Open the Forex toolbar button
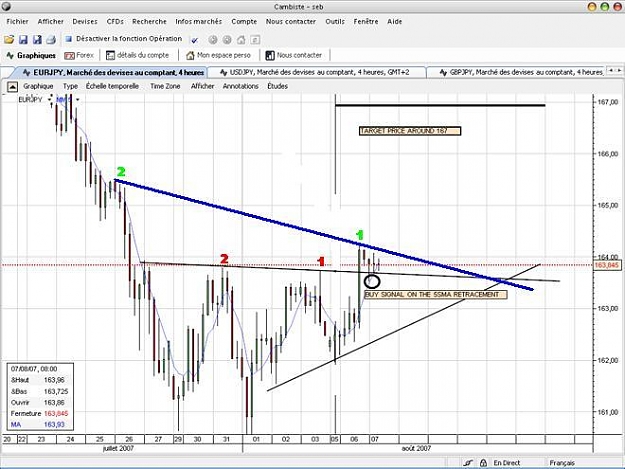 pyautogui.click(x=79, y=55)
